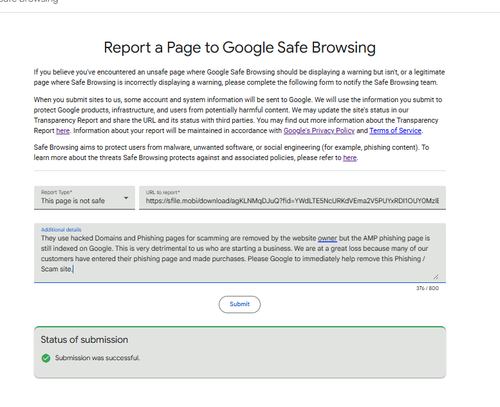The width and height of the screenshot is (500, 407).
Task: Click the textarea resize handle
Action: (x=436, y=277)
